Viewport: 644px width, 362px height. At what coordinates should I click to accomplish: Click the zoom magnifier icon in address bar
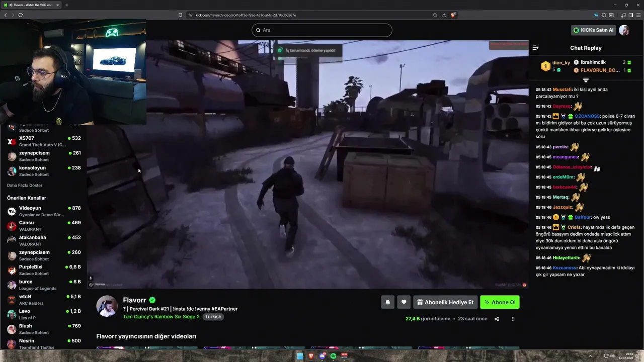(x=435, y=15)
